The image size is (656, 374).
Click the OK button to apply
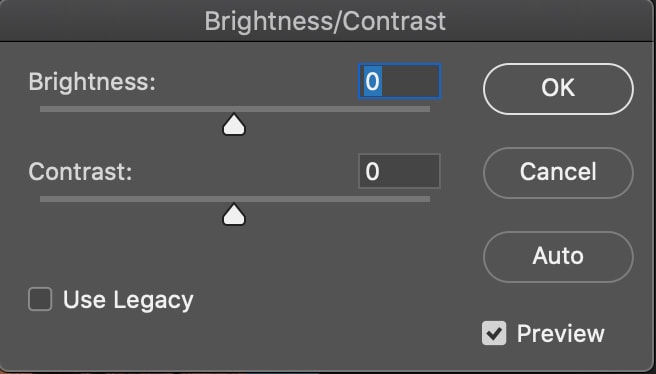point(558,89)
